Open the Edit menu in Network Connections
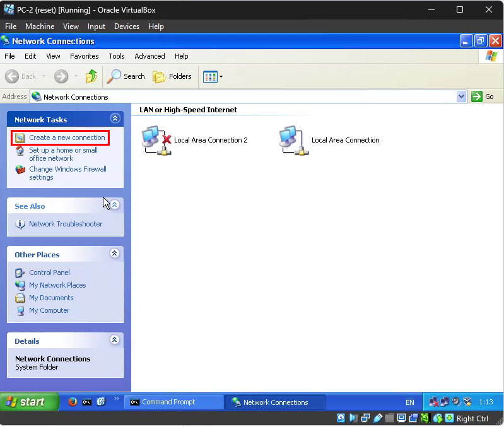Viewport: 504px width, 427px height. pyautogui.click(x=30, y=56)
